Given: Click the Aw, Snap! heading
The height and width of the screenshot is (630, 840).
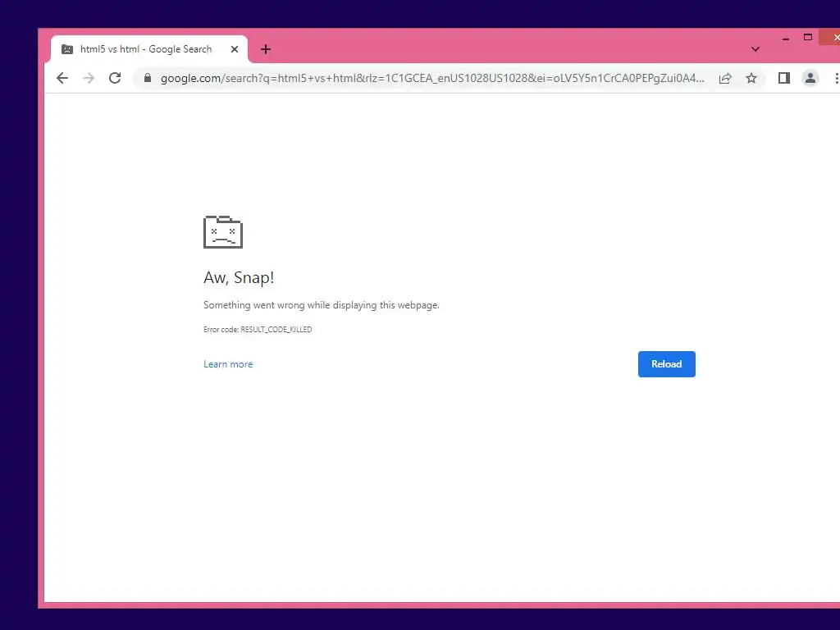Looking at the screenshot, I should tap(239, 277).
